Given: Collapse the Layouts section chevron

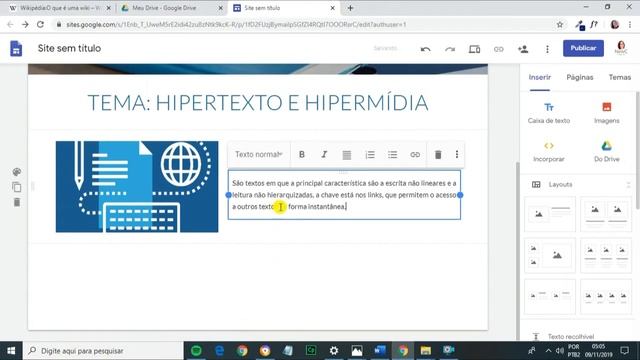Looking at the screenshot, I should pos(628,185).
